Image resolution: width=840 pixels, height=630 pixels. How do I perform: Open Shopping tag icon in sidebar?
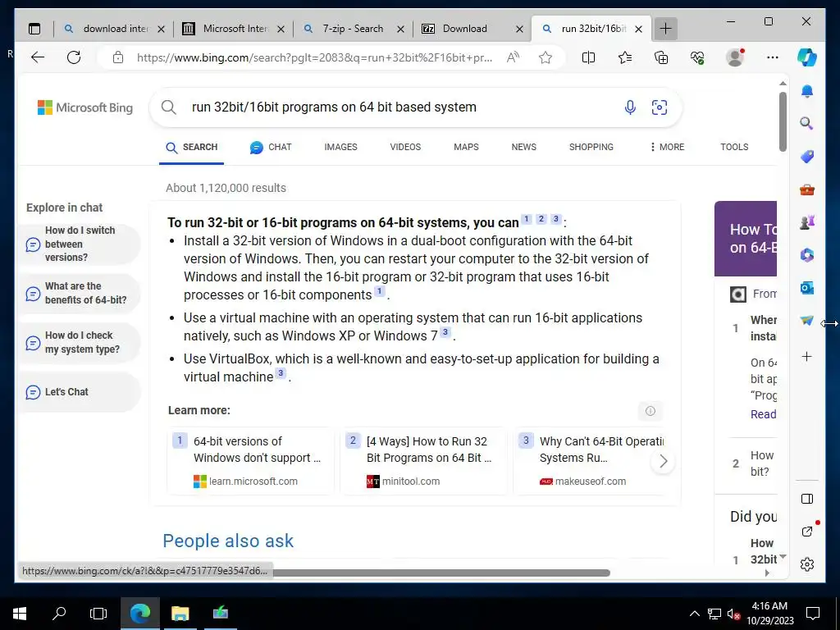point(807,157)
